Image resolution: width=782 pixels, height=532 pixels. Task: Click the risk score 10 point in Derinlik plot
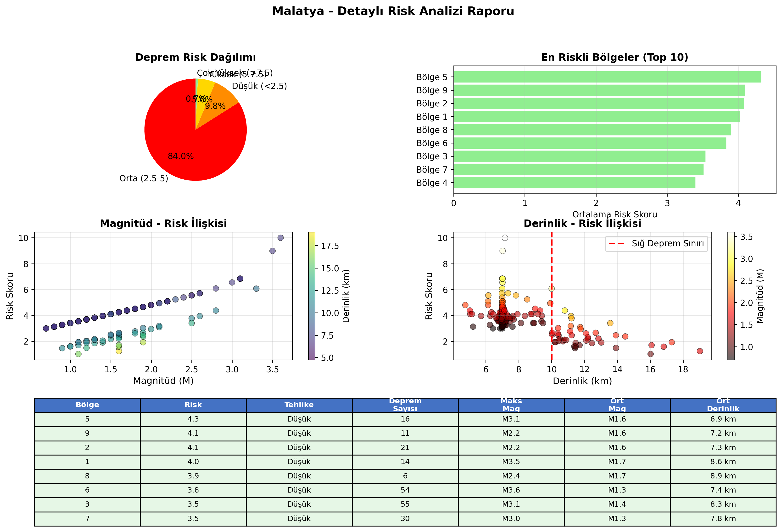pyautogui.click(x=505, y=238)
